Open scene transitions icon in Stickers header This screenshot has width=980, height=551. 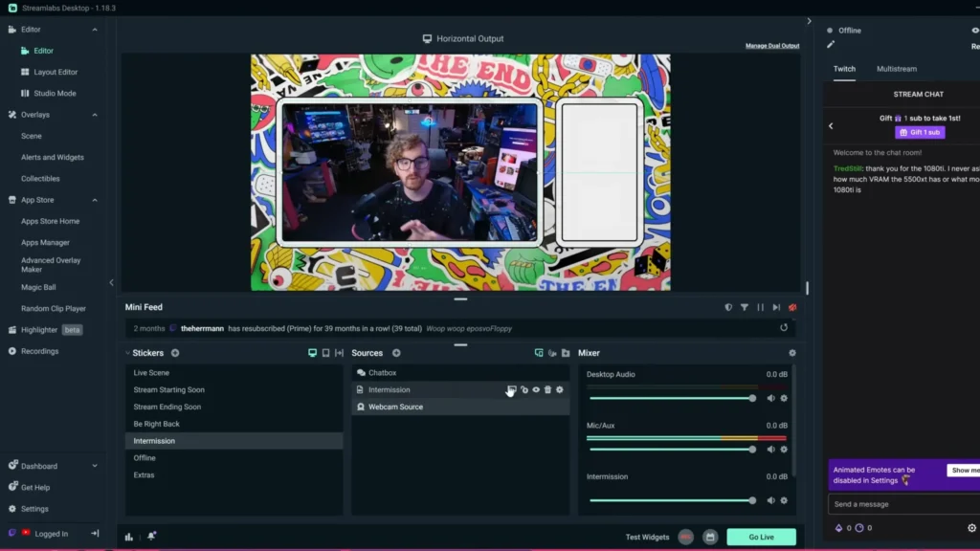(340, 353)
